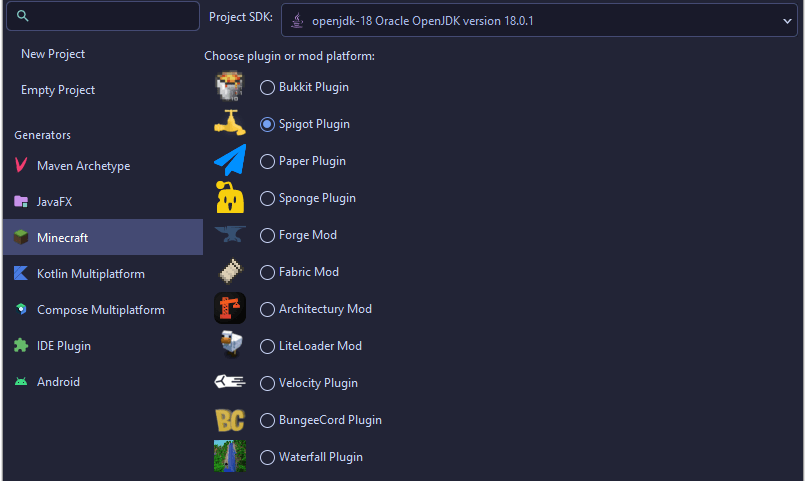The width and height of the screenshot is (806, 481).
Task: Select the Bukkit Plugin radio button
Action: click(x=267, y=87)
